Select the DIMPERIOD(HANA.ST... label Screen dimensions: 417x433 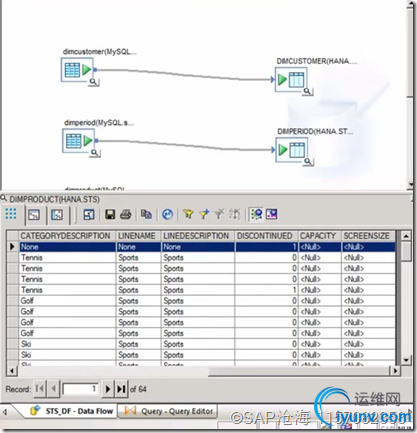coord(315,131)
